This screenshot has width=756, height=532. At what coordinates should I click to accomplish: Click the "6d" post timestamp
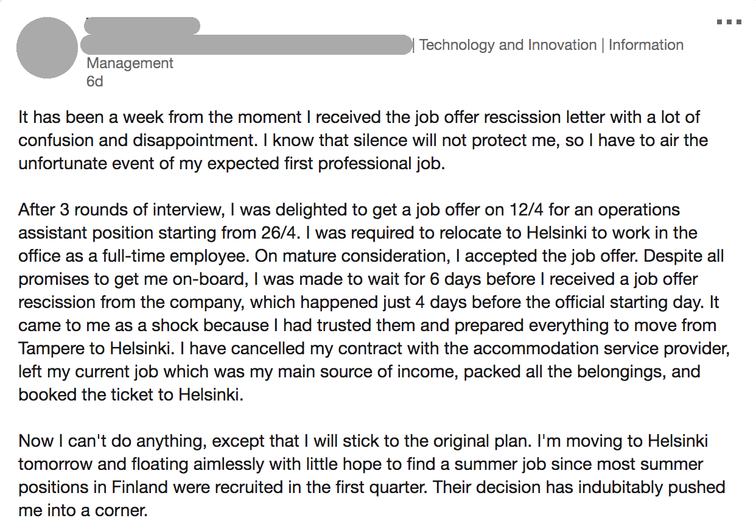[x=95, y=81]
